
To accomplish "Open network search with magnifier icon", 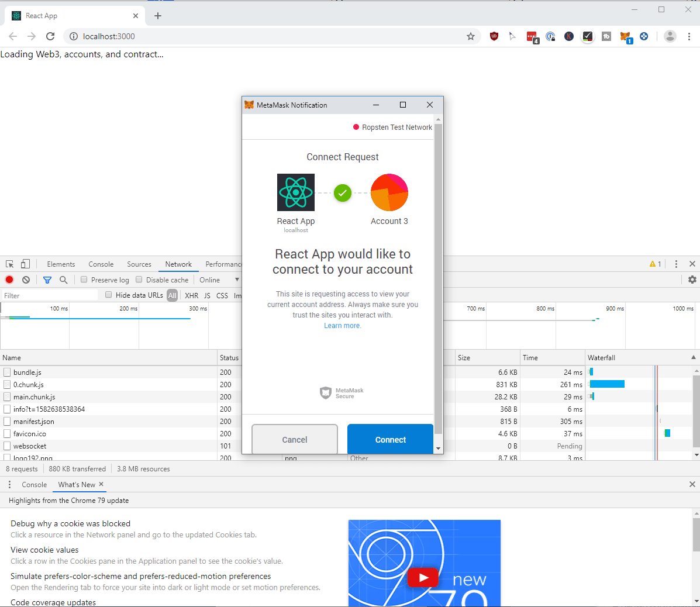I will click(x=63, y=280).
